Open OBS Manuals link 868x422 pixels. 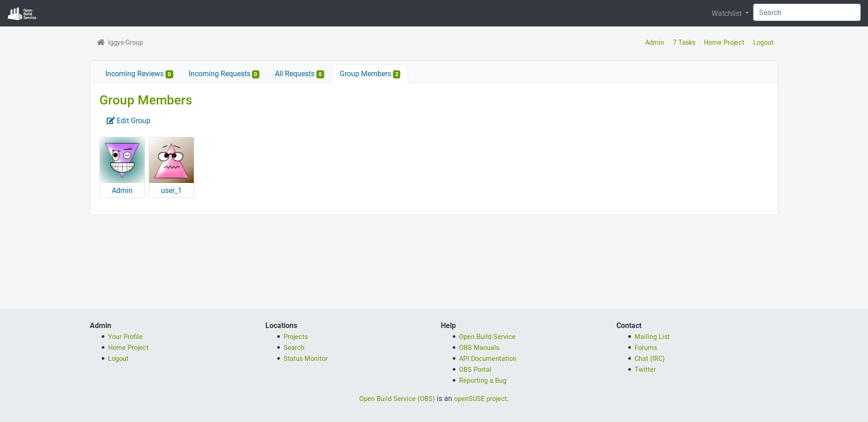pos(479,348)
